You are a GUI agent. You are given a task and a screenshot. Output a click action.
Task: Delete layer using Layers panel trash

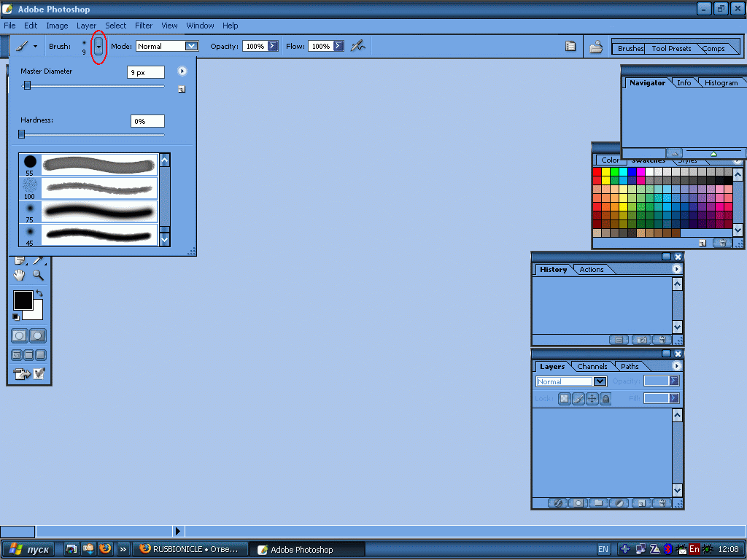[662, 503]
